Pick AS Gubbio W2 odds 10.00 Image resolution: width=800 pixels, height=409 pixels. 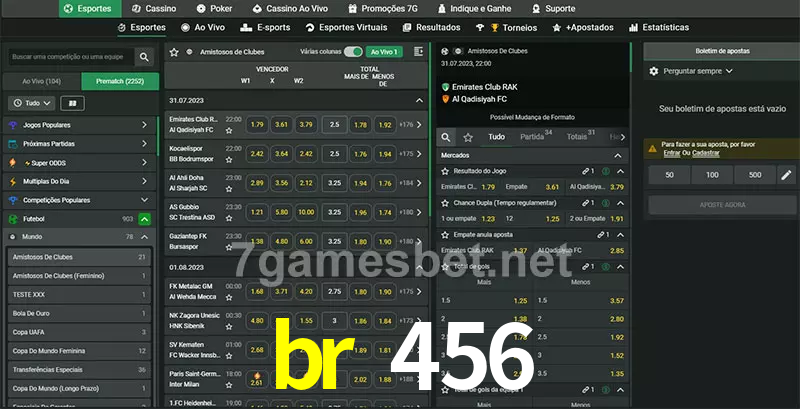(x=306, y=212)
